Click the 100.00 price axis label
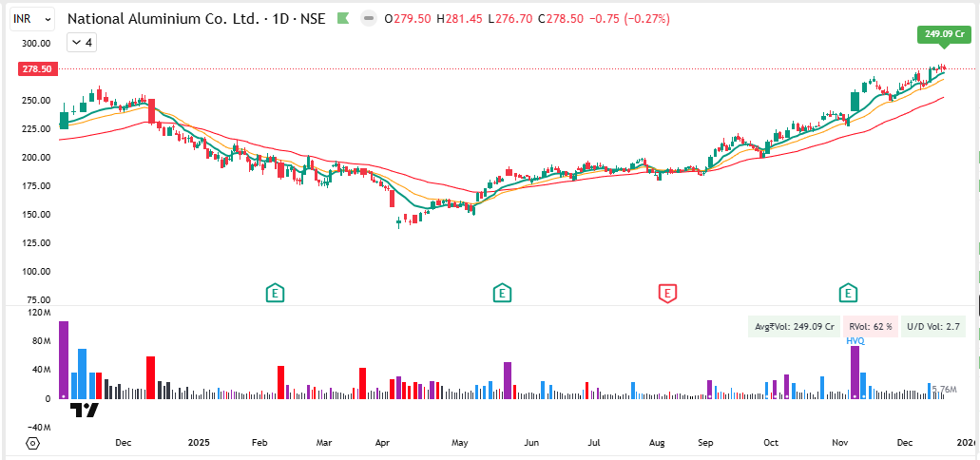 (37, 272)
